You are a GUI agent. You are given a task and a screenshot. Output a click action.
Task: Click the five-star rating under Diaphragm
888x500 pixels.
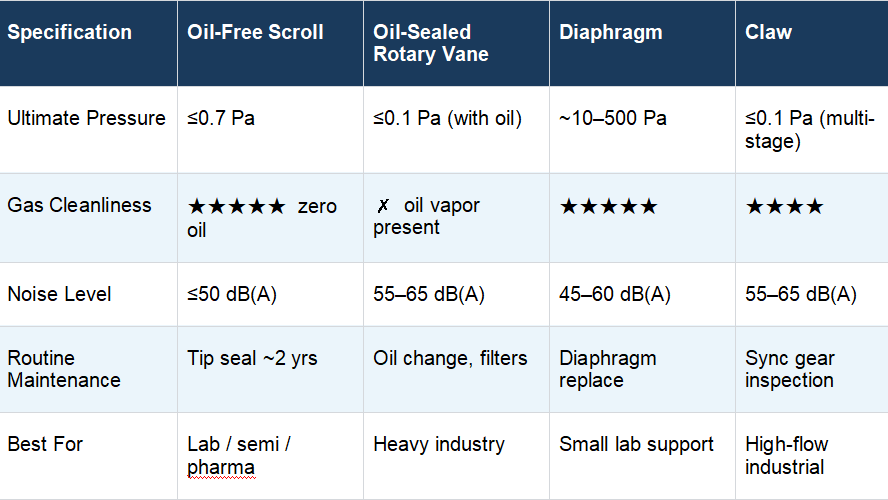(608, 206)
